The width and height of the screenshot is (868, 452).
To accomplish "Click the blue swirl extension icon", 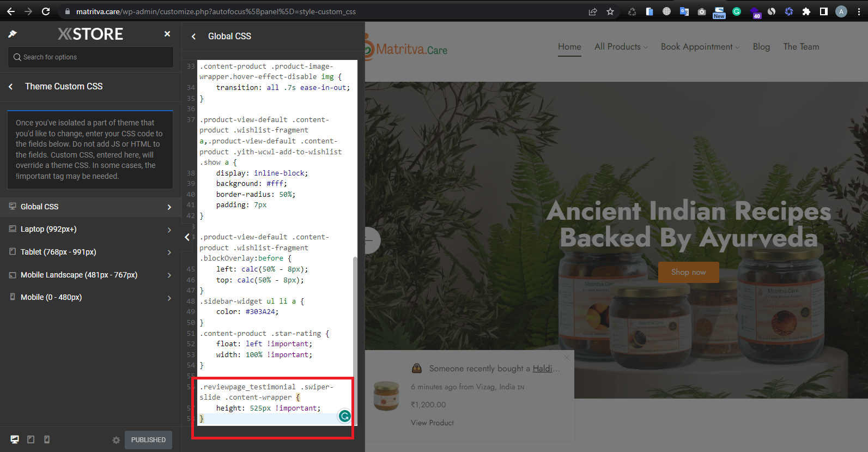I will tap(789, 11).
